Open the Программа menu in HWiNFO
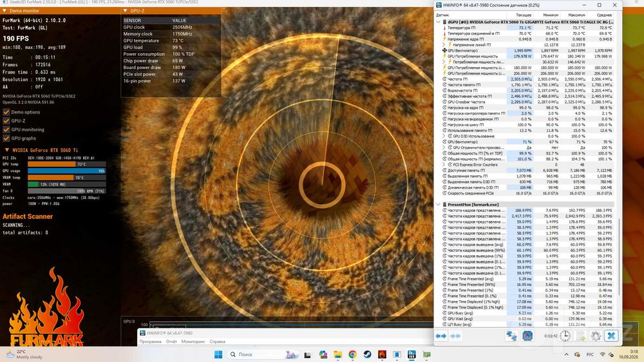This screenshot has width=644, height=362. click(150, 341)
